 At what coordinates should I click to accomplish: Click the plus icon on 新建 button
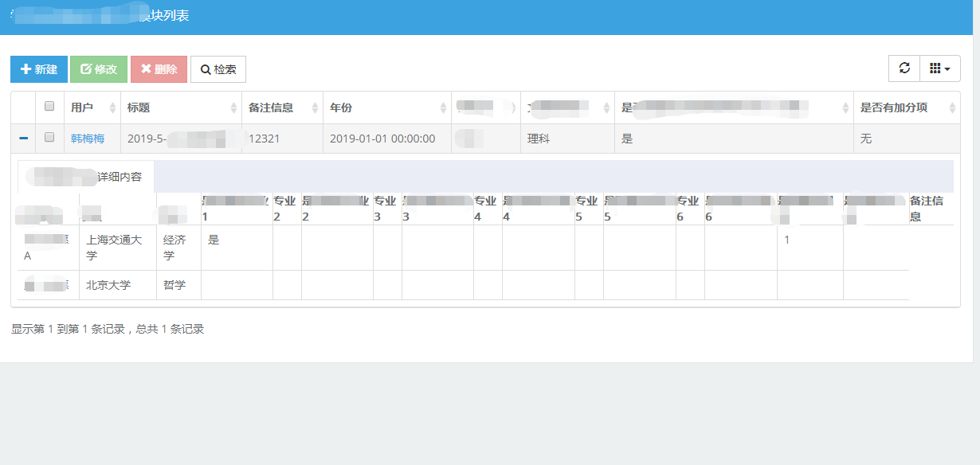pyautogui.click(x=24, y=69)
